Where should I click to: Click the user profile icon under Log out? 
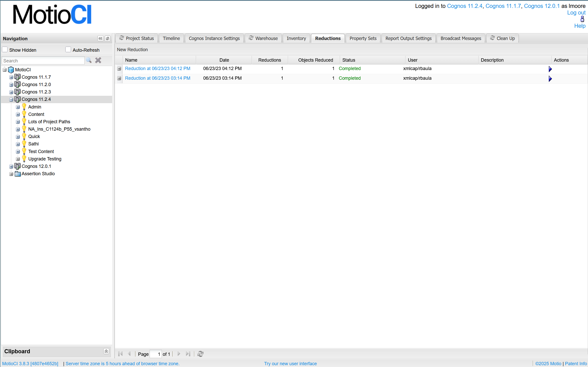(x=582, y=19)
